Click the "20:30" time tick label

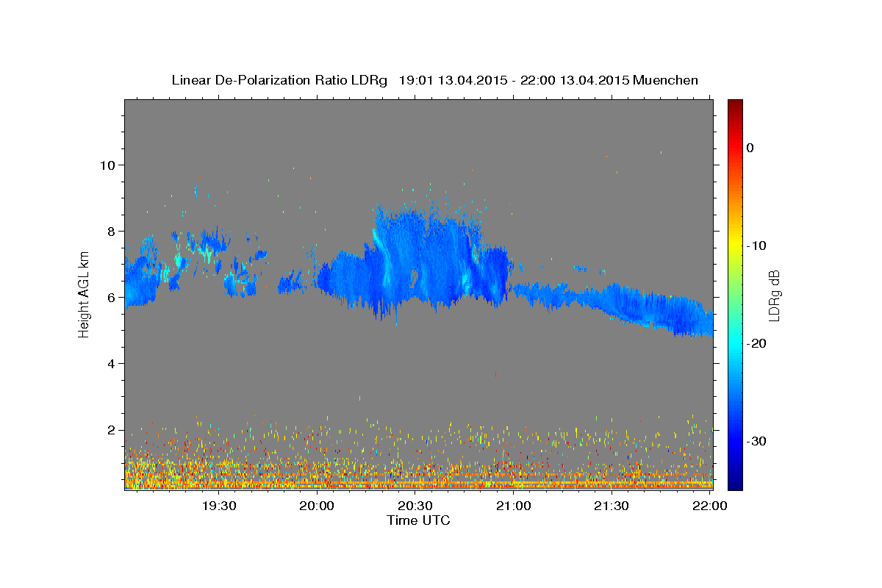click(x=415, y=506)
